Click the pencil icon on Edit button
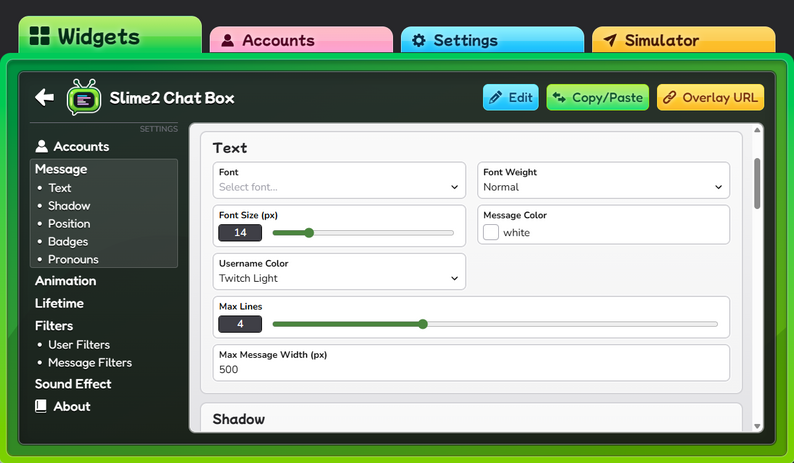This screenshot has height=463, width=794. point(495,97)
